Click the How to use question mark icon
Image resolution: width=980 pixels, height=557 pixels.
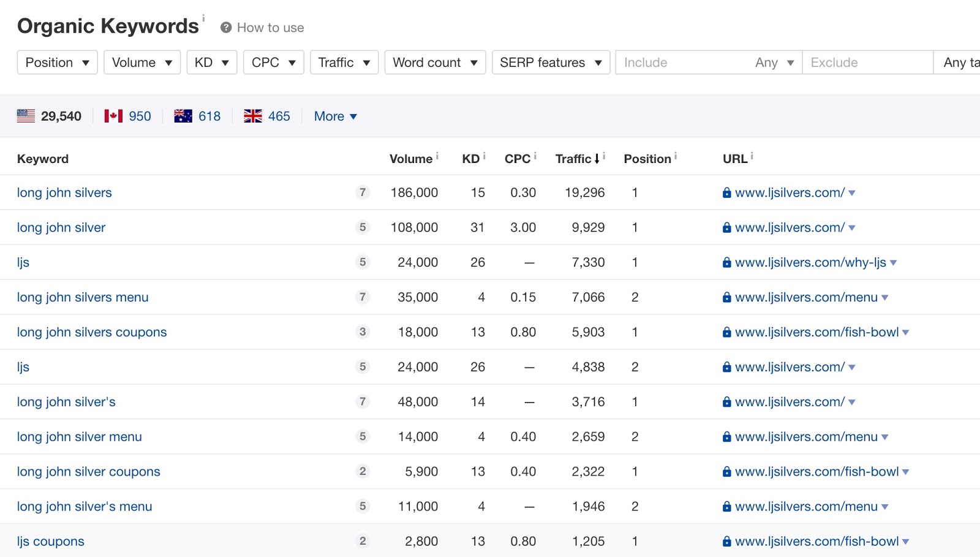pos(226,28)
